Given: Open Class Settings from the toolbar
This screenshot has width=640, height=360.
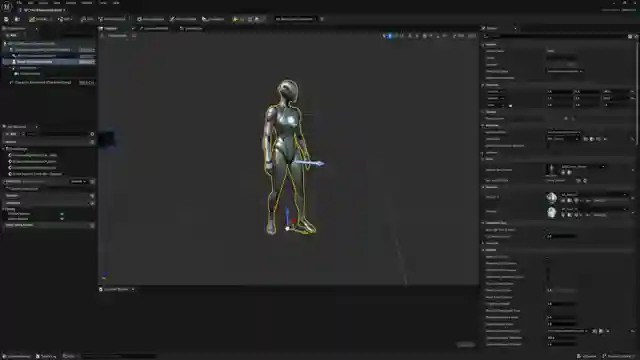Looking at the screenshot, I should click(x=150, y=19).
